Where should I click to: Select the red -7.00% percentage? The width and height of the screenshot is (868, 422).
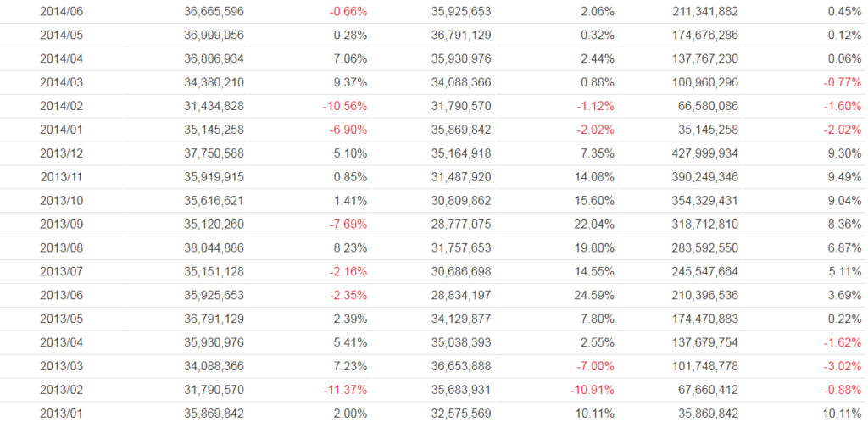[594, 366]
